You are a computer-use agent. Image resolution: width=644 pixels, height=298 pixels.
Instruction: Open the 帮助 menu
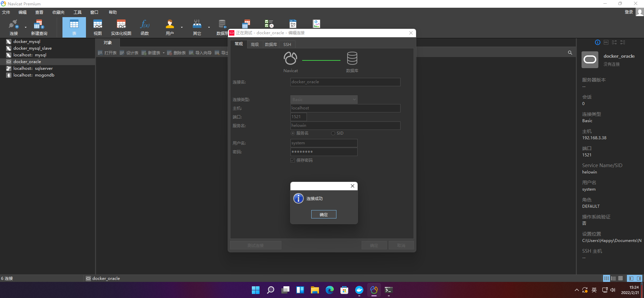(113, 12)
